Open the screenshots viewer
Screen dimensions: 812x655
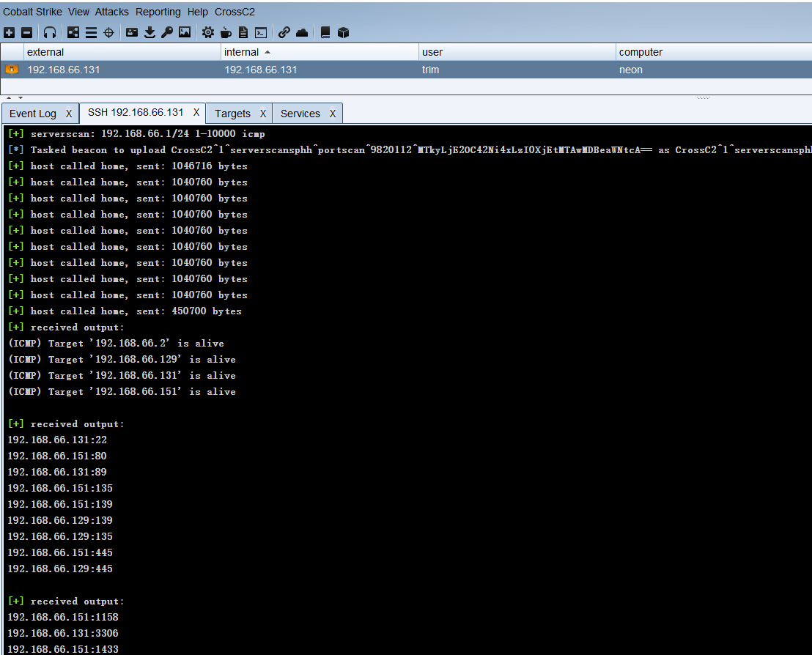pos(185,32)
